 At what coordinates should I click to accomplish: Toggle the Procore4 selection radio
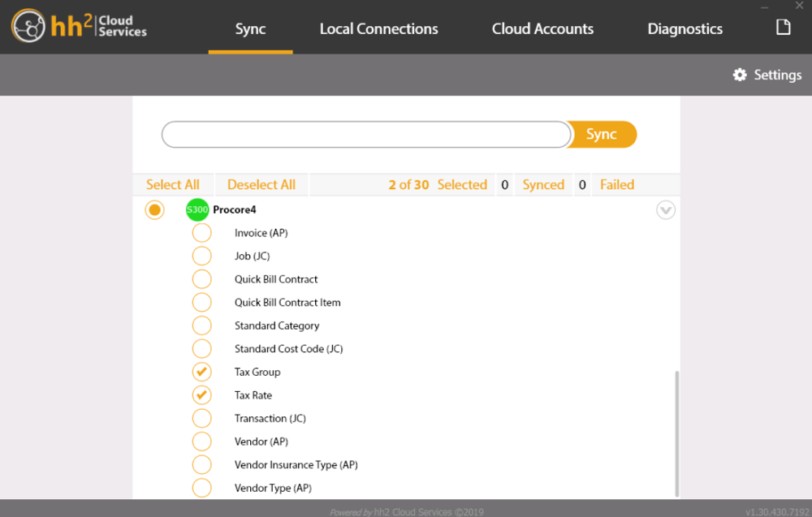(x=154, y=209)
